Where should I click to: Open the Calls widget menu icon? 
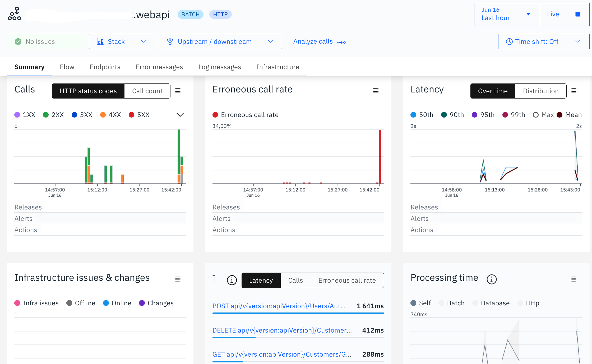178,91
